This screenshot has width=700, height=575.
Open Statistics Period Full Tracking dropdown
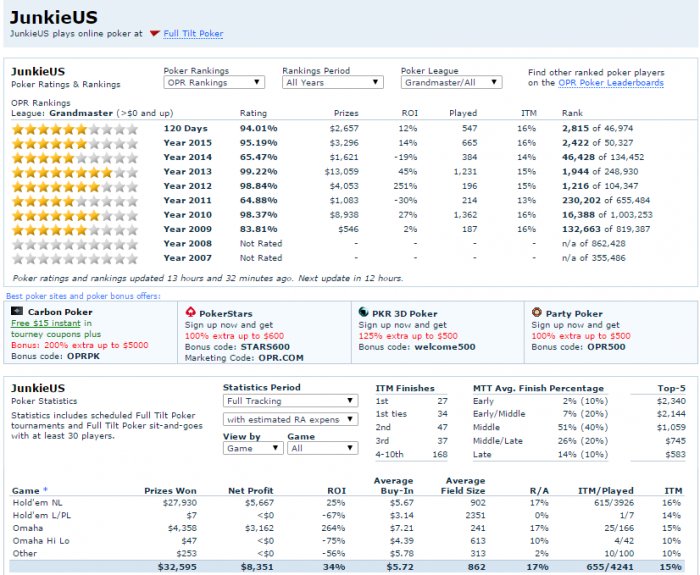[x=289, y=401]
